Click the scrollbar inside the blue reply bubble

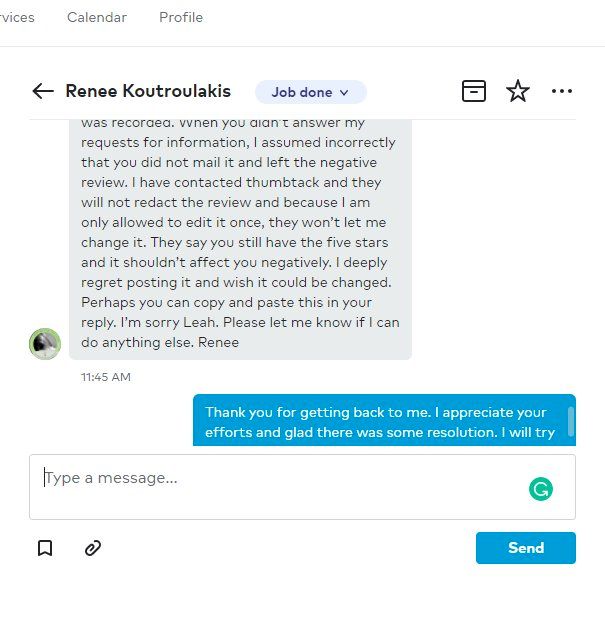[571, 421]
